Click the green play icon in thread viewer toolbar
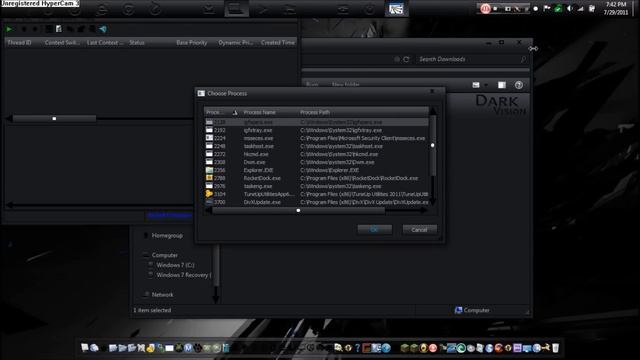Screen dimensions: 640x360 [x=9, y=29]
